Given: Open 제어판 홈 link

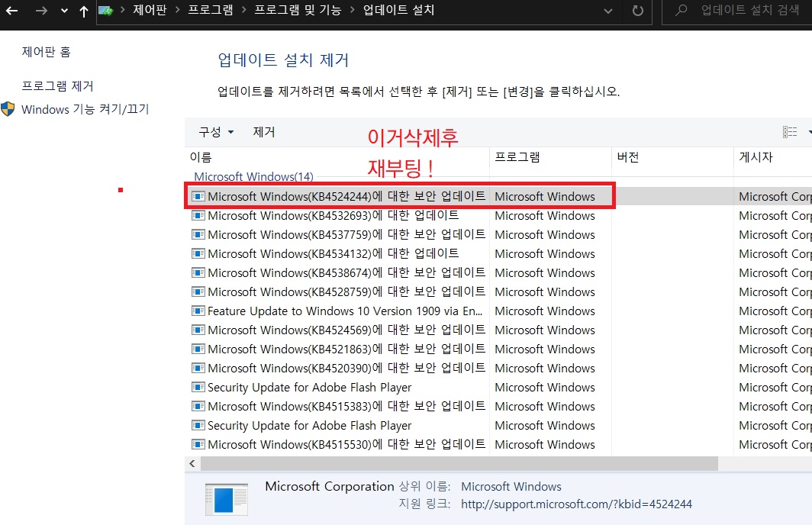Looking at the screenshot, I should point(46,52).
